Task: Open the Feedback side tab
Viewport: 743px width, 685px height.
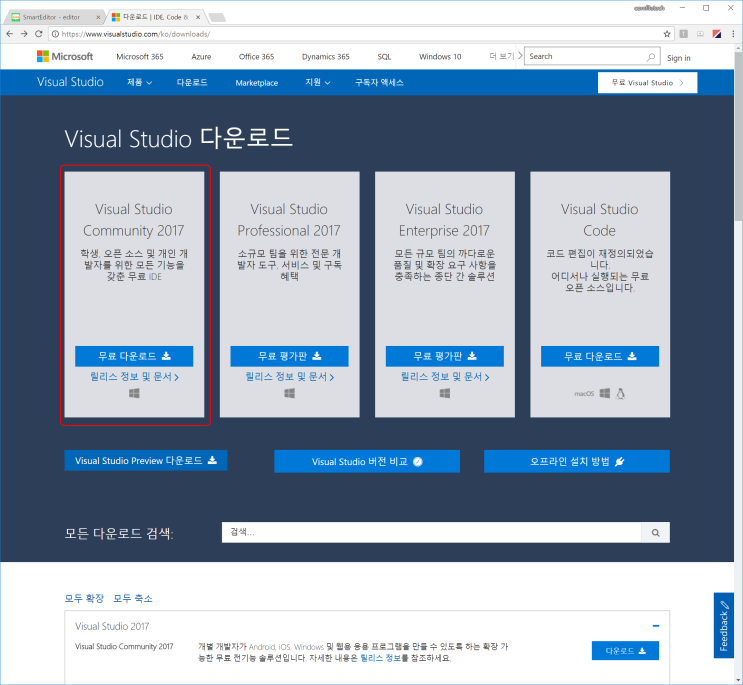Action: tap(724, 625)
